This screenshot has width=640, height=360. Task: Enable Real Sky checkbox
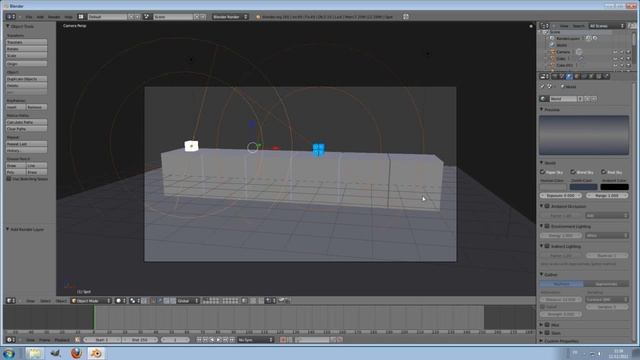tap(603, 172)
